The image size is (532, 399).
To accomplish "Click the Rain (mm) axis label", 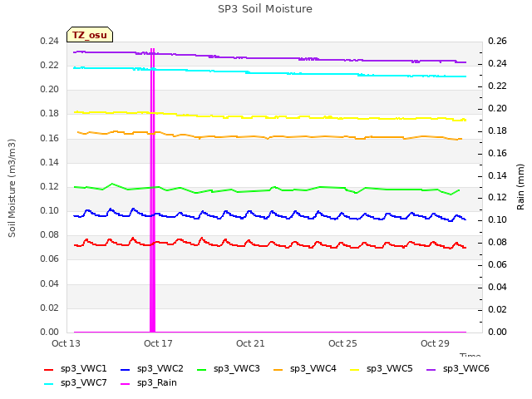I will click(x=520, y=187).
